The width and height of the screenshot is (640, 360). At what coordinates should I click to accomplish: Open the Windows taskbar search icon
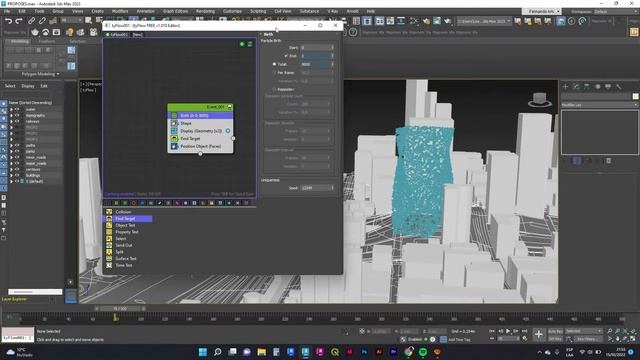(x=218, y=352)
